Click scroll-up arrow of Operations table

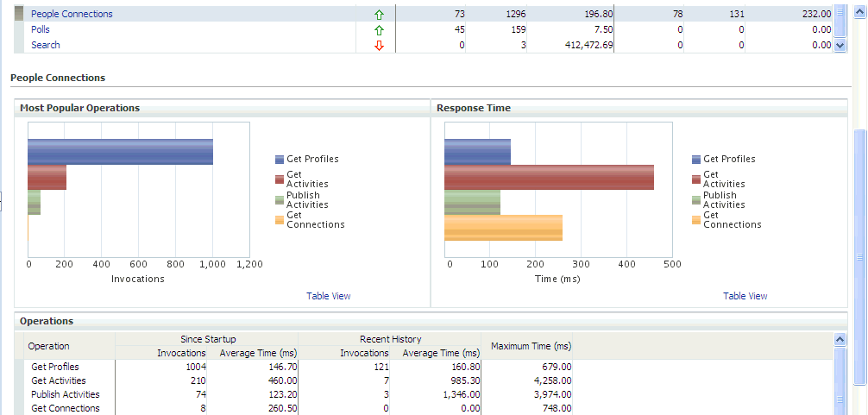coord(840,339)
